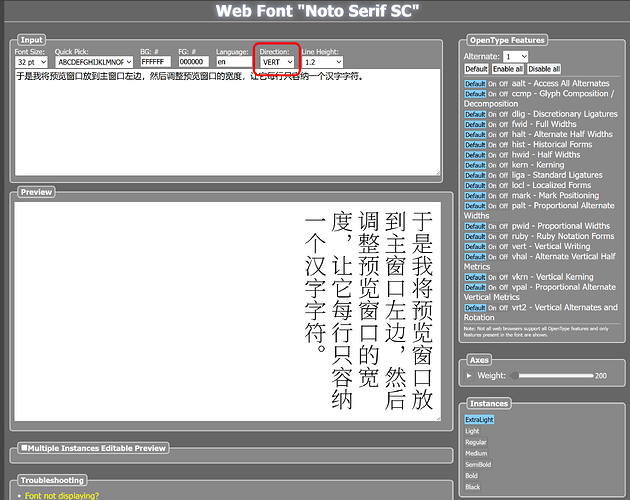Select the Black instance
The height and width of the screenshot is (500, 630).
coord(472,487)
